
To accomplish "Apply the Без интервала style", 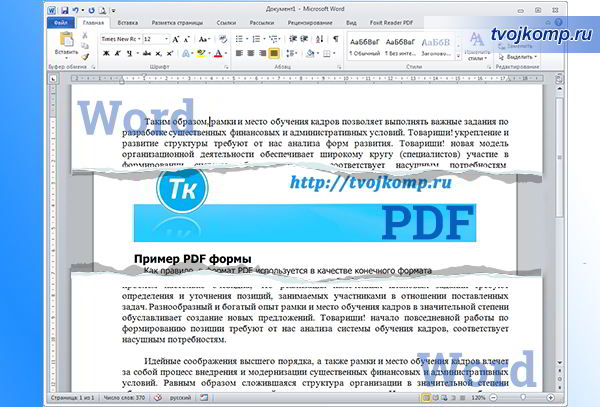I will tap(400, 47).
